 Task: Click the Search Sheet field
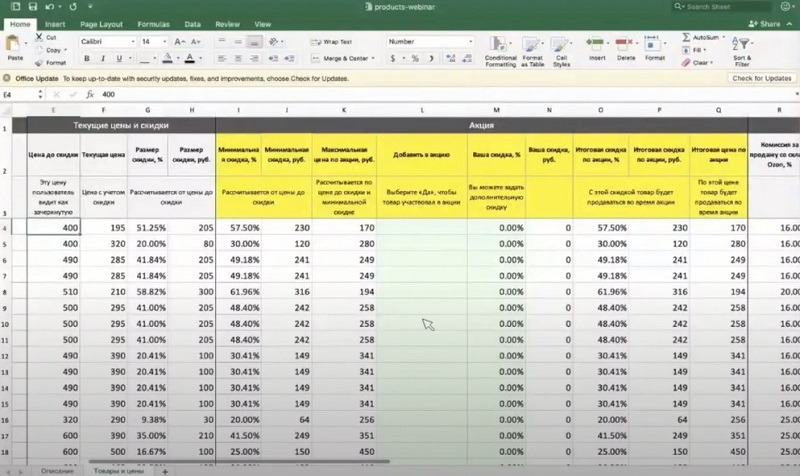pyautogui.click(x=722, y=7)
